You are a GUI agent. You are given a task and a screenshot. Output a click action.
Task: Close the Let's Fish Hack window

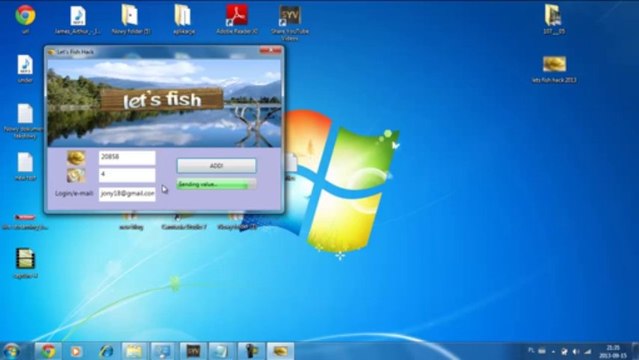point(271,51)
